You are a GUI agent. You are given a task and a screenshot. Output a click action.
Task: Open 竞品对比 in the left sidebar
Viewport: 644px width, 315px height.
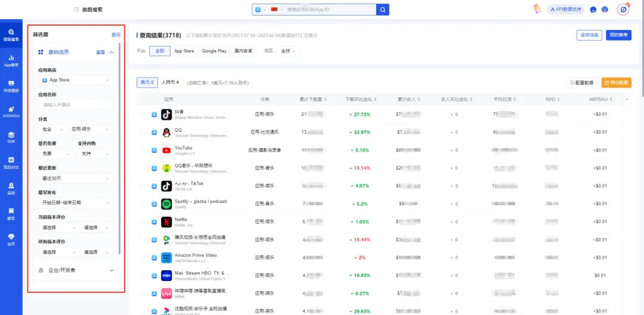pyautogui.click(x=11, y=163)
